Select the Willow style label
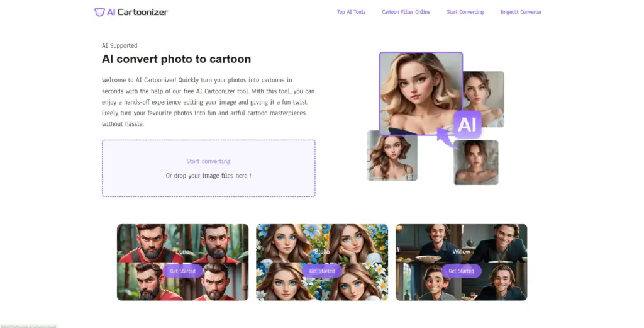Image resolution: width=644 pixels, height=328 pixels. point(461,252)
